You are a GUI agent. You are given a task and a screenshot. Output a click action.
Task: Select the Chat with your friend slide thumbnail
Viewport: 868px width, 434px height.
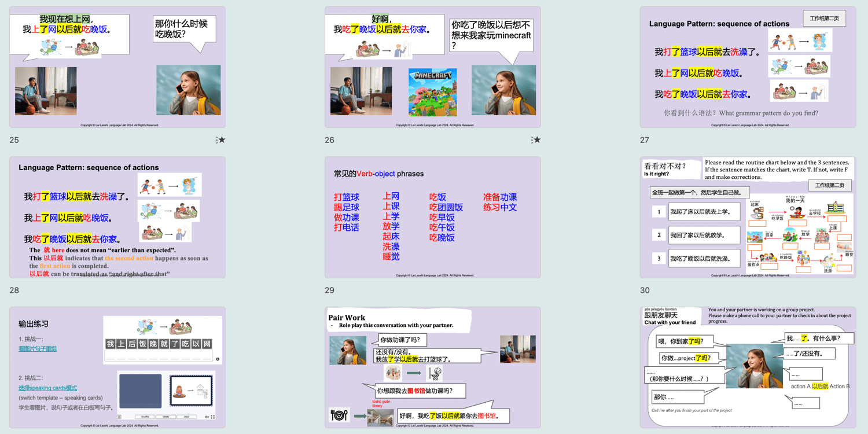(748, 368)
